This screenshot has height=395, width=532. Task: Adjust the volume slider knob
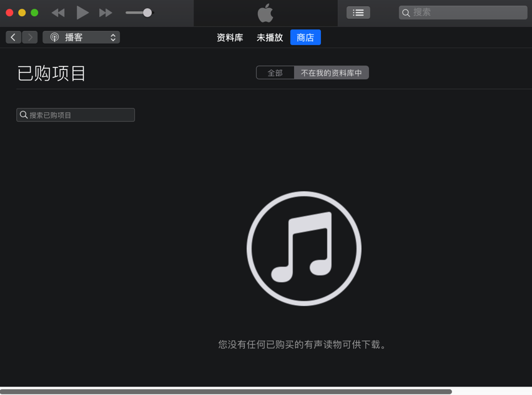tap(147, 13)
